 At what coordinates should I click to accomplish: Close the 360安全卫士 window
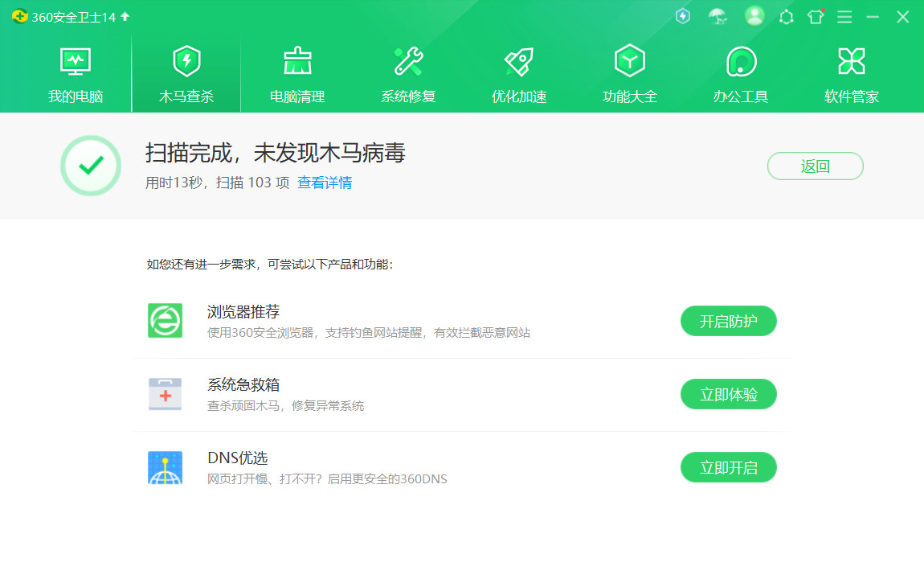(902, 17)
